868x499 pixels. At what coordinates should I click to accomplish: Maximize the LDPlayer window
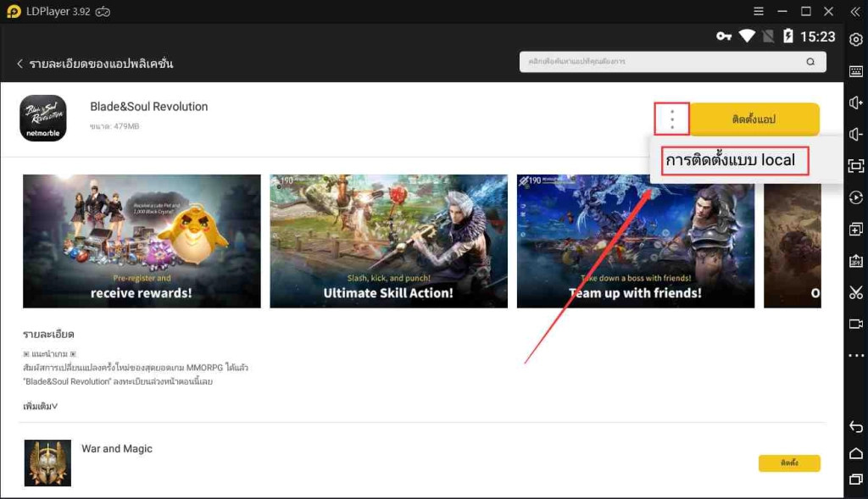click(805, 11)
